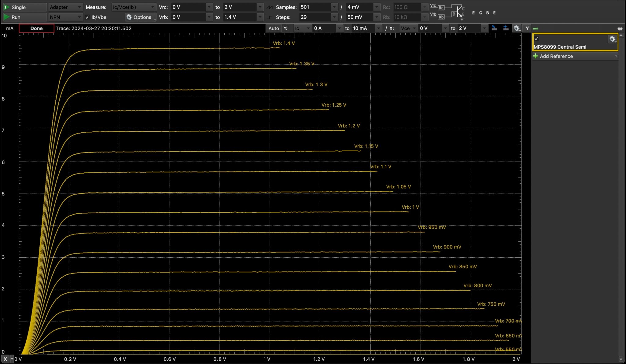Image resolution: width=626 pixels, height=364 pixels.
Task: Open the X axis Vce source dropdown
Action: pos(408,28)
